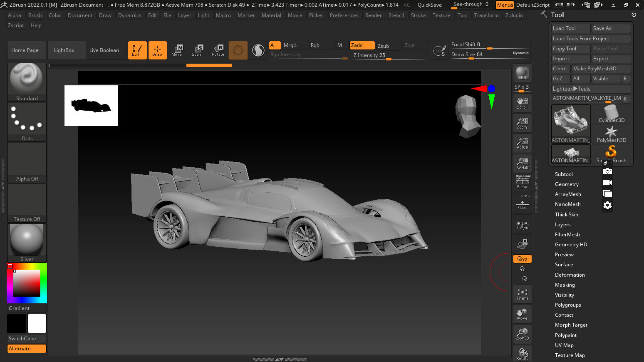Screen dimensions: 644x362
Task: Open LightBox browser
Action: (x=67, y=50)
